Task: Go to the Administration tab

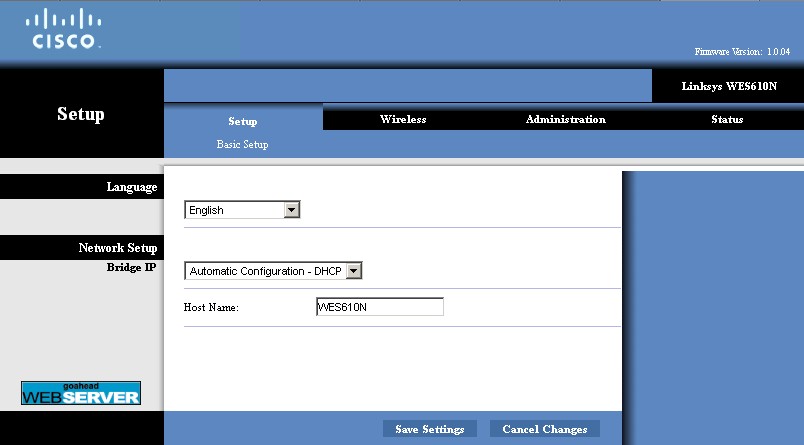Action: pyautogui.click(x=566, y=119)
